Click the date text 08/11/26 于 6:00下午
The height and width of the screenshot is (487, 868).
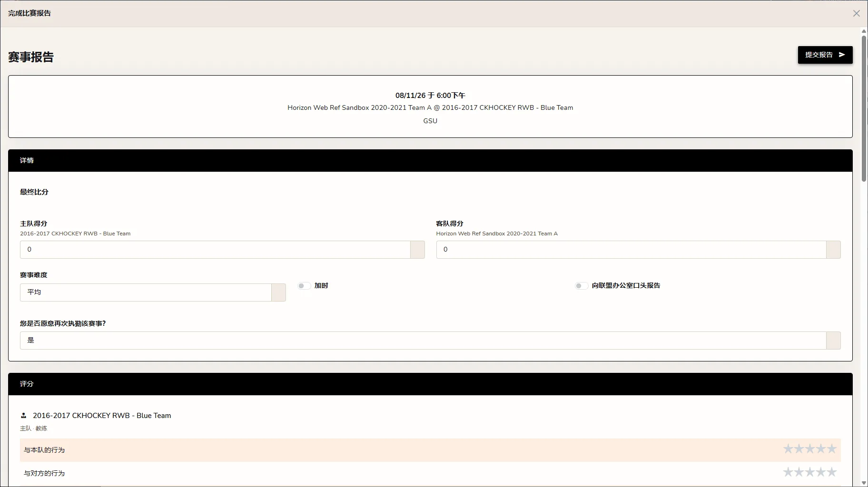coord(430,96)
